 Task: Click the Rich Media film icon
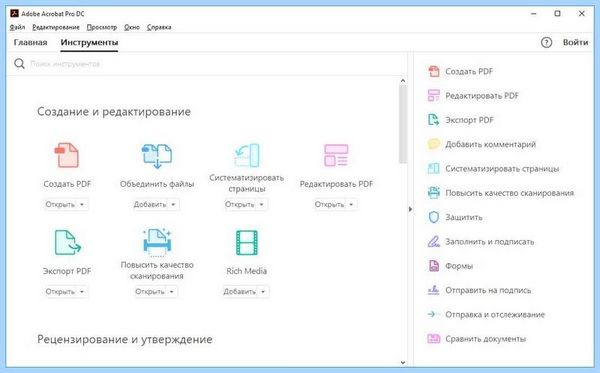247,243
